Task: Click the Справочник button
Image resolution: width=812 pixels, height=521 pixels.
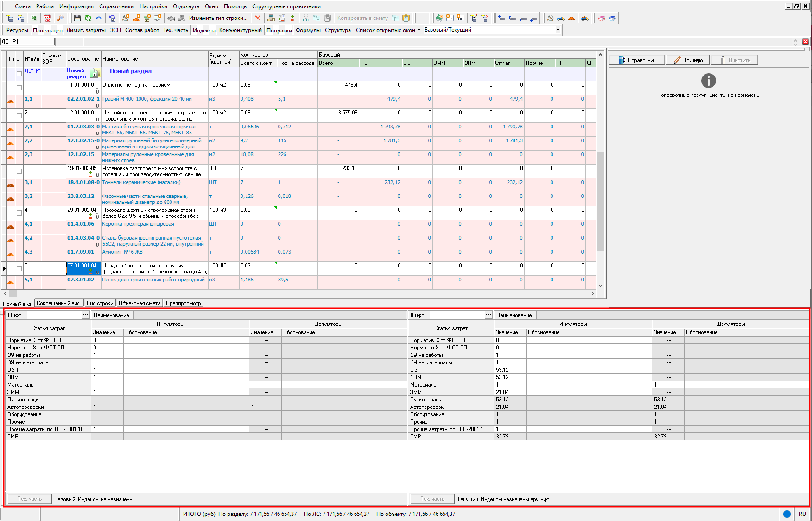Action: (637, 60)
